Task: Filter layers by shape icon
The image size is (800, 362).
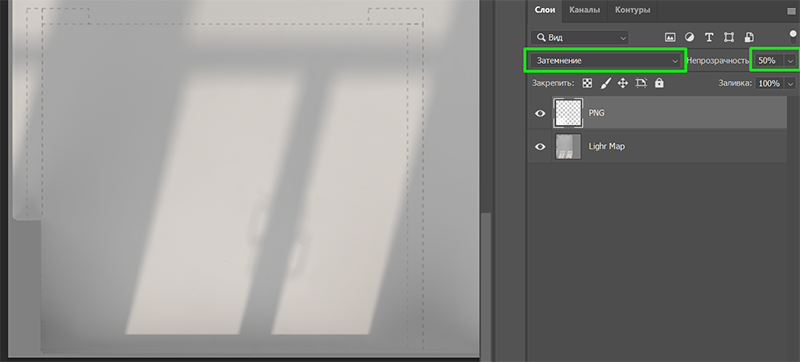Action: tap(729, 38)
